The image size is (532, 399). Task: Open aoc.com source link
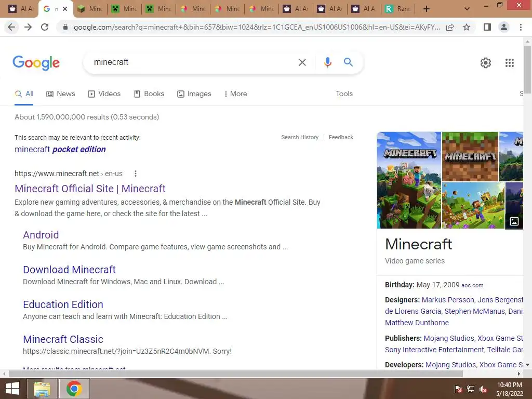pos(472,285)
